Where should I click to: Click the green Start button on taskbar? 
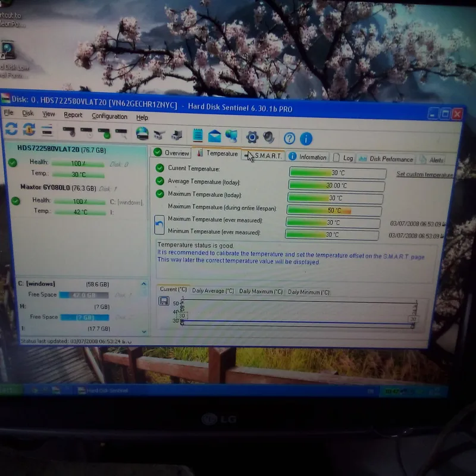(11, 390)
